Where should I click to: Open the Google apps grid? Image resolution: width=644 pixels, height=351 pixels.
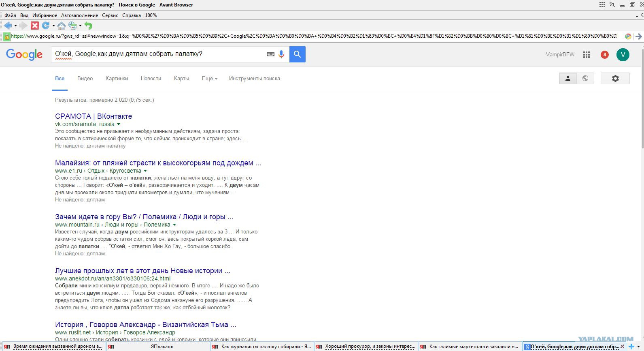587,55
